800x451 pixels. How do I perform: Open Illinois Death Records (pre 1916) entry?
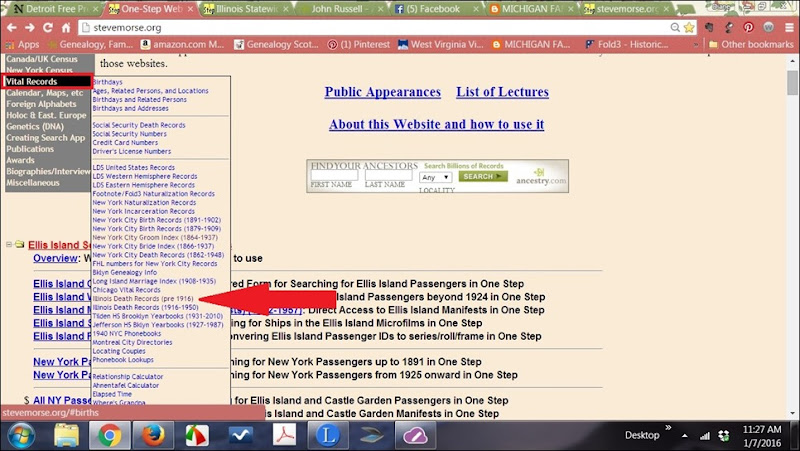coord(143,298)
